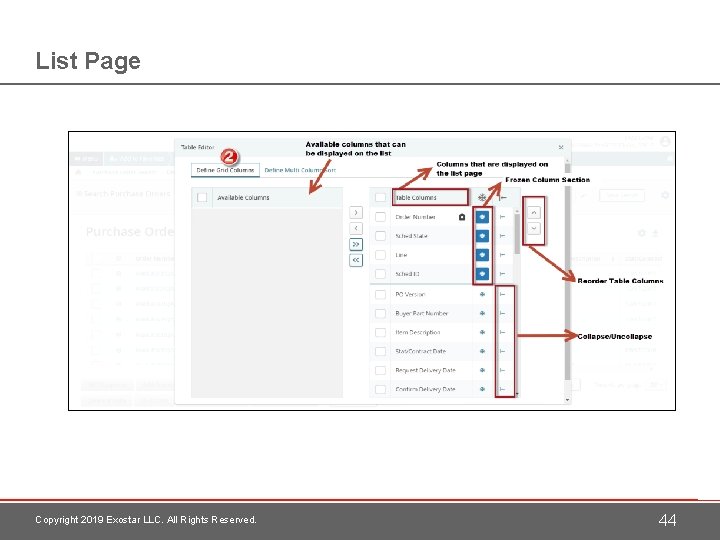
Task: Tick the Start/Contract Date checkbox
Action: [380, 351]
